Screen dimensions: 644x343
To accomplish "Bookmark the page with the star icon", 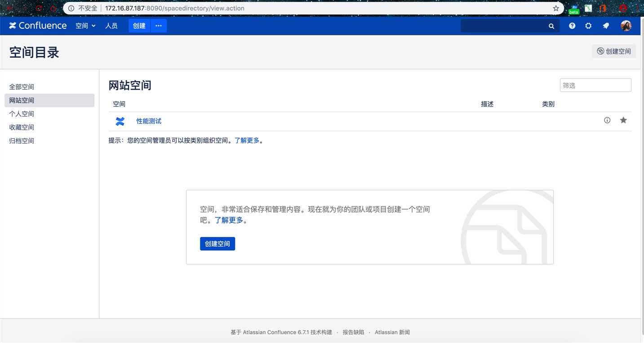I will (x=556, y=8).
